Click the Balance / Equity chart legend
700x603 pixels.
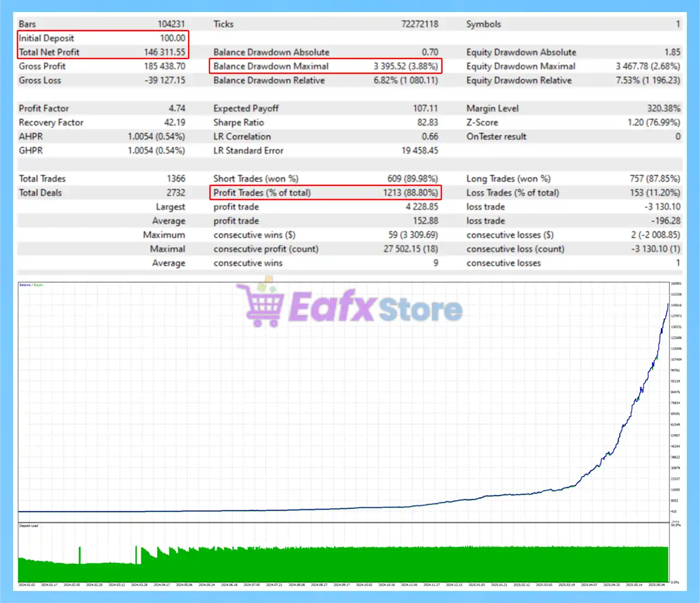pyautogui.click(x=31, y=285)
